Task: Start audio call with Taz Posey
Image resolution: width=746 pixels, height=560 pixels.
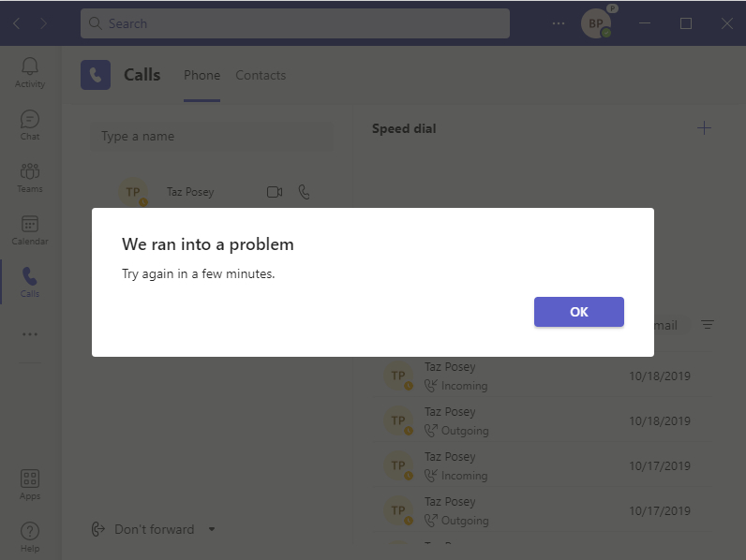Action: coord(304,192)
